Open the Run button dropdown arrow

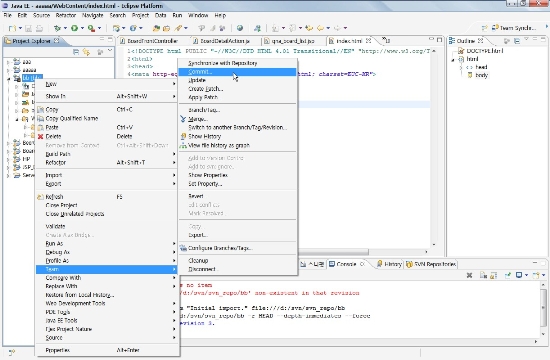tap(82, 28)
